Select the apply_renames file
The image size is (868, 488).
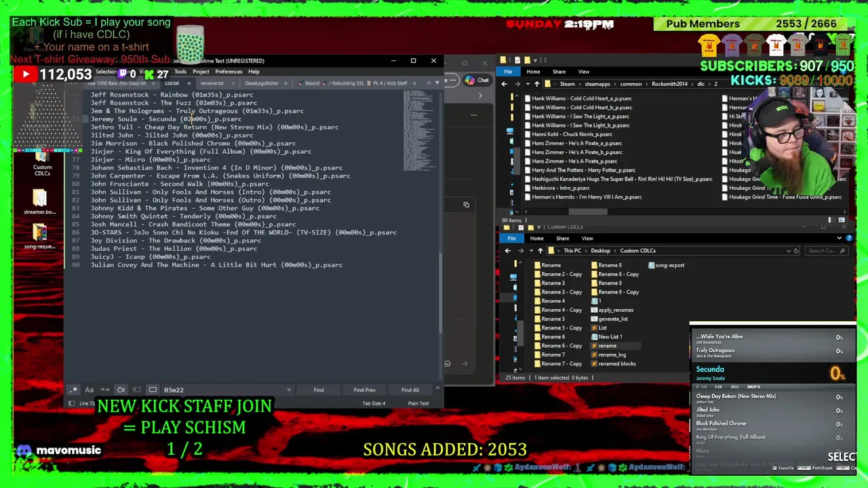pyautogui.click(x=612, y=310)
